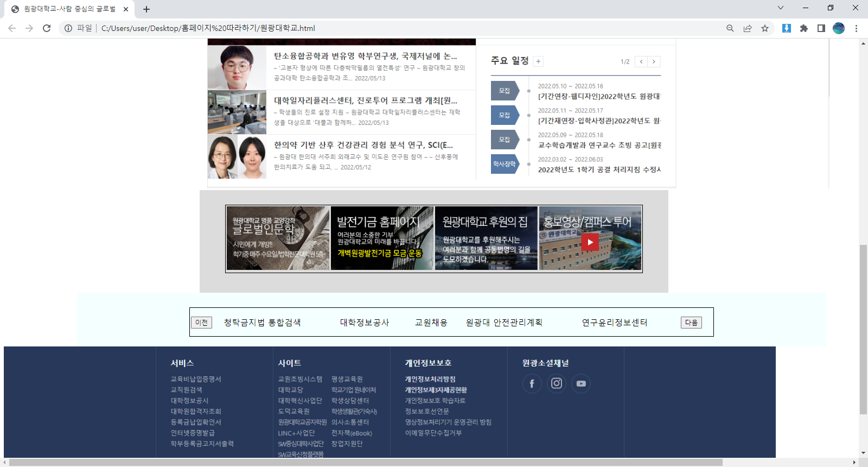Viewport: 868px width, 467px height.
Task: Open 청탁금지법 통합검색 link
Action: 263,323
